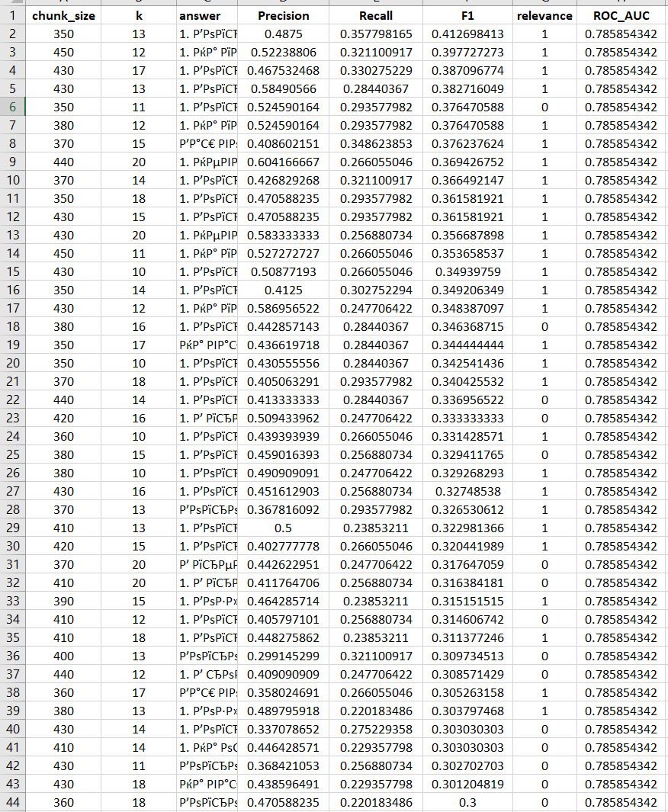Click F1 cell 0.344444444
Screen dimensions: 668x812
point(467,345)
